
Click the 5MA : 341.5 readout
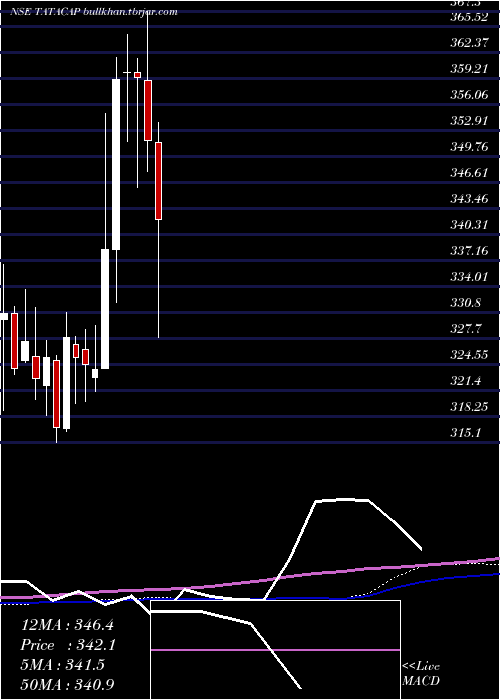pyautogui.click(x=63, y=665)
